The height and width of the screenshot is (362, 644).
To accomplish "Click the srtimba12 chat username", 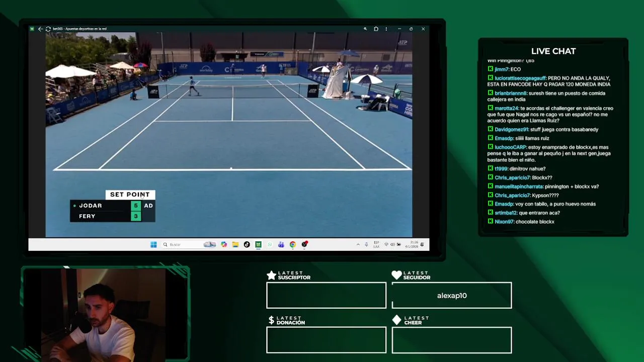I will [x=506, y=213].
